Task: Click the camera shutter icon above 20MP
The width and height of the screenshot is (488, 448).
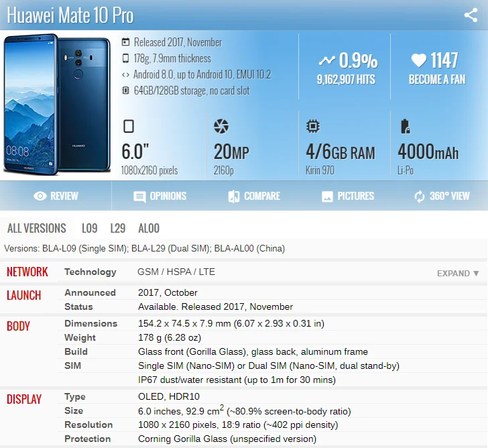Action: point(221,126)
